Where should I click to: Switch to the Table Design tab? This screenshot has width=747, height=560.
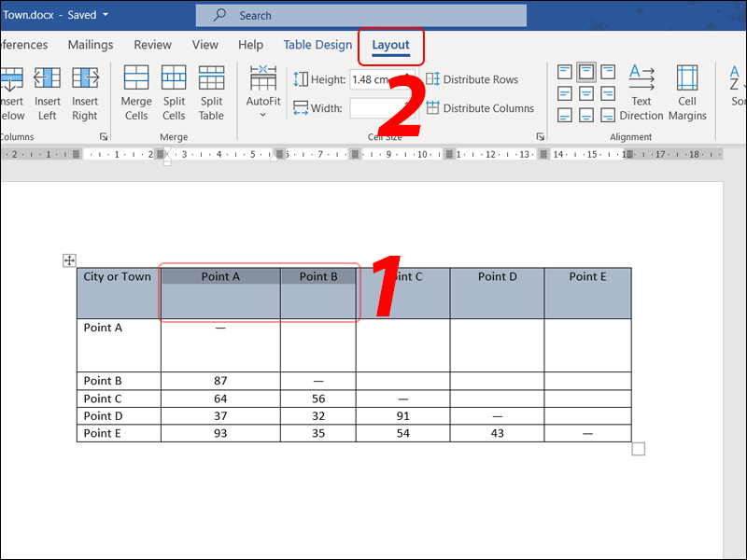point(317,44)
